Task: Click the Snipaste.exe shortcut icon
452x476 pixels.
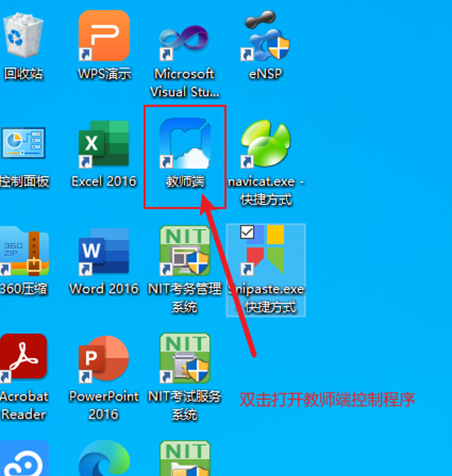Action: tap(266, 252)
